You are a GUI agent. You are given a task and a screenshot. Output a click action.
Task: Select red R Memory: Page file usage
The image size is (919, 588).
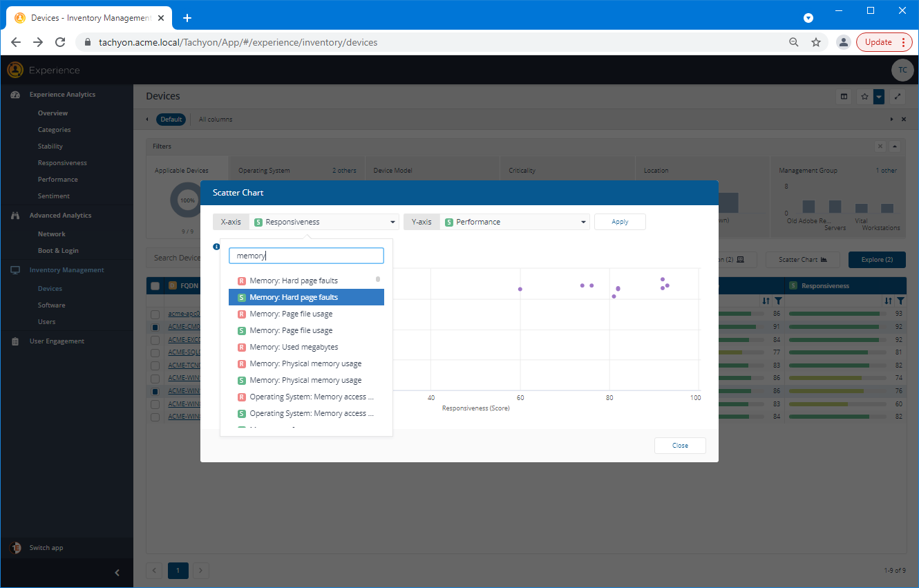[306, 314]
